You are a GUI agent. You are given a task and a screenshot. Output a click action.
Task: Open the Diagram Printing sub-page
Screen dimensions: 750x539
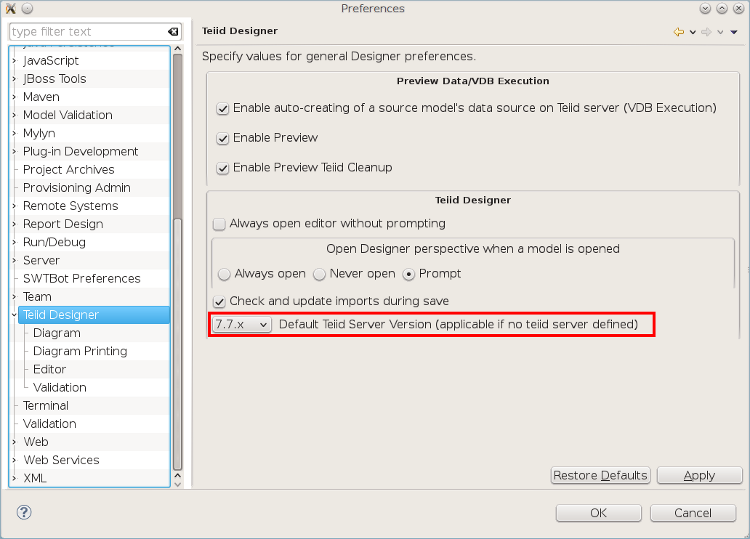(80, 352)
